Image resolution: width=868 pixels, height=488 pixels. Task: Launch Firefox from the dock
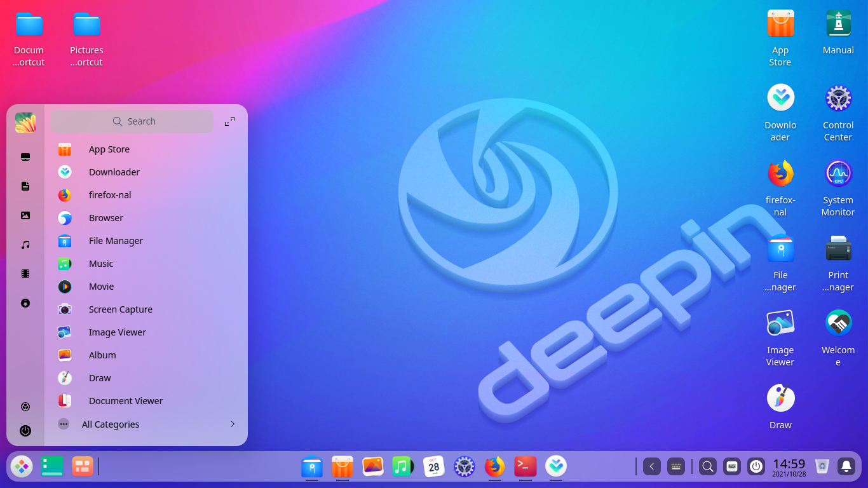495,467
